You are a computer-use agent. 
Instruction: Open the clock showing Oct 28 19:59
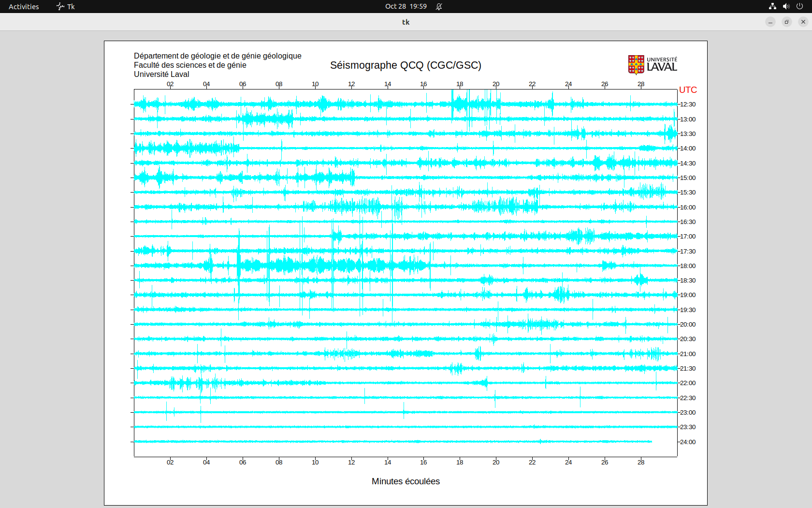(x=406, y=6)
